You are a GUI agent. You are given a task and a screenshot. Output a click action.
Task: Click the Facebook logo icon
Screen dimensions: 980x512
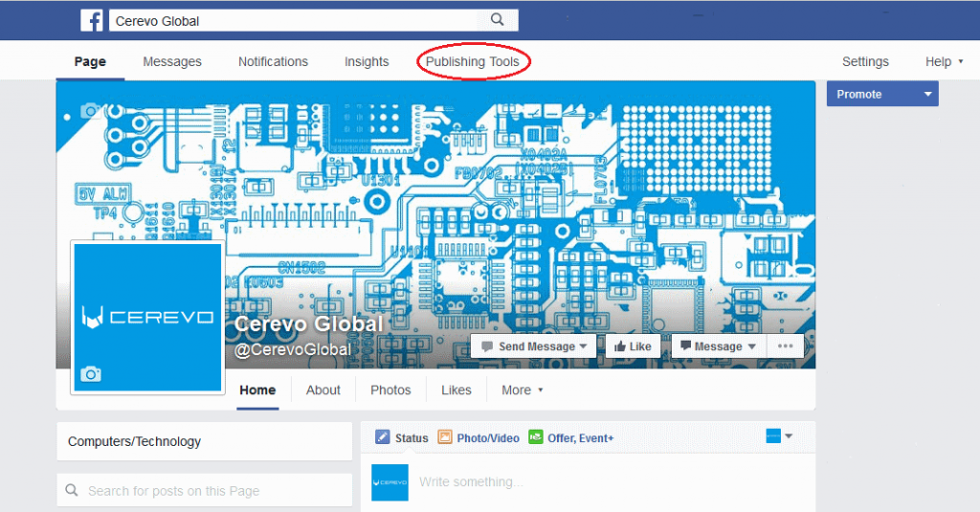pyautogui.click(x=92, y=21)
